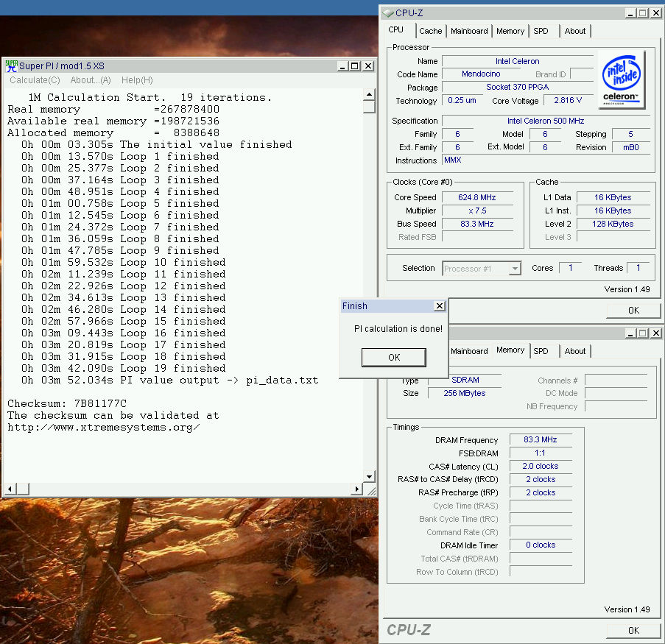This screenshot has height=644, width=665.
Task: Close the Finish dialog with X
Action: (x=440, y=305)
